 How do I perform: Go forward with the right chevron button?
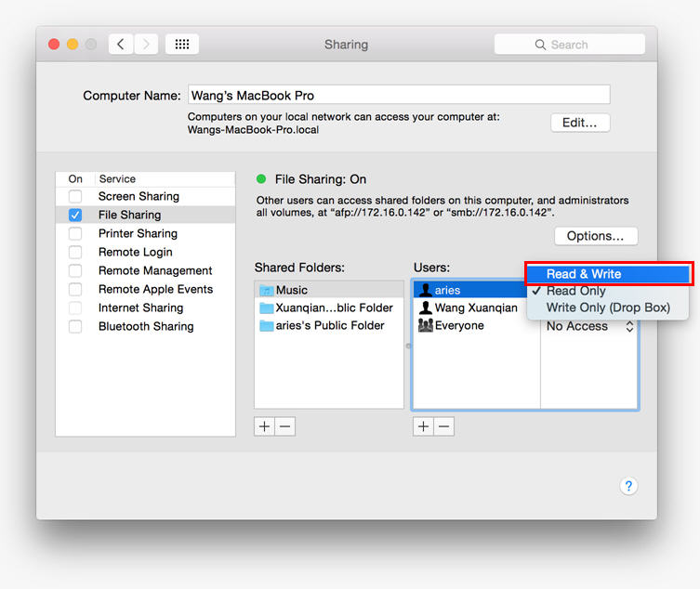pos(146,45)
